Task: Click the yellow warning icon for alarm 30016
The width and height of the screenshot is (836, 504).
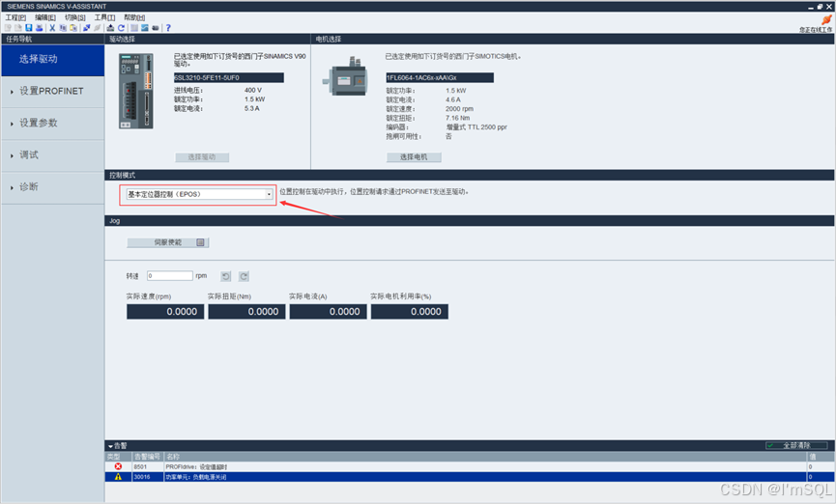Action: tap(118, 476)
